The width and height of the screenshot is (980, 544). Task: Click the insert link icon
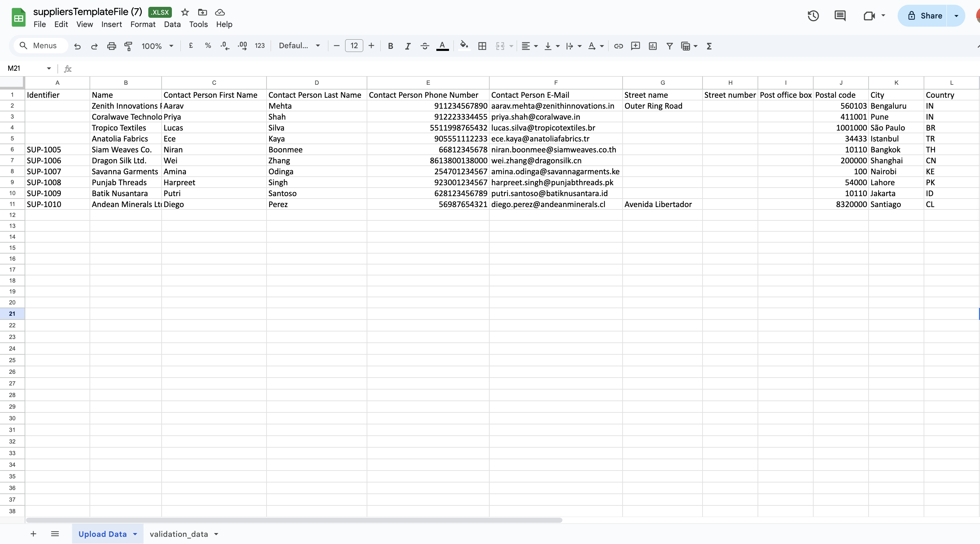[x=618, y=46]
